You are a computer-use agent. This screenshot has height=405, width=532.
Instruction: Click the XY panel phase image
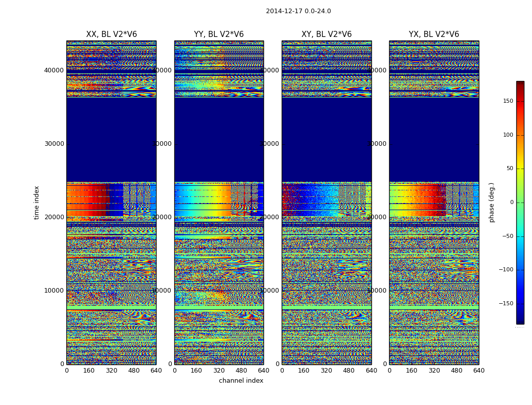(x=326, y=202)
